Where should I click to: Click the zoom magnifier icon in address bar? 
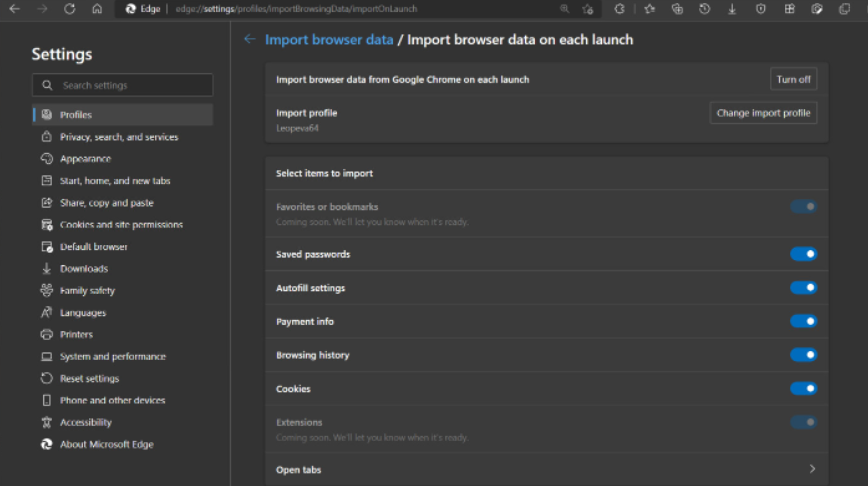(x=564, y=9)
